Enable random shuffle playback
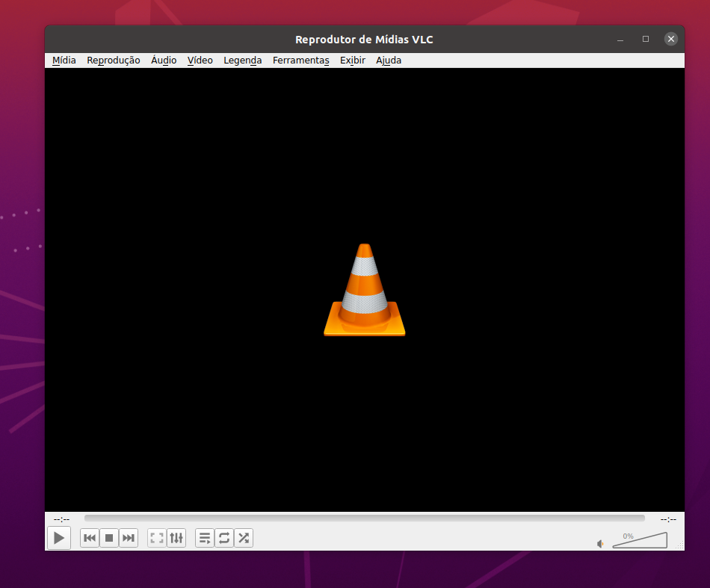Image resolution: width=710 pixels, height=588 pixels. coord(244,538)
